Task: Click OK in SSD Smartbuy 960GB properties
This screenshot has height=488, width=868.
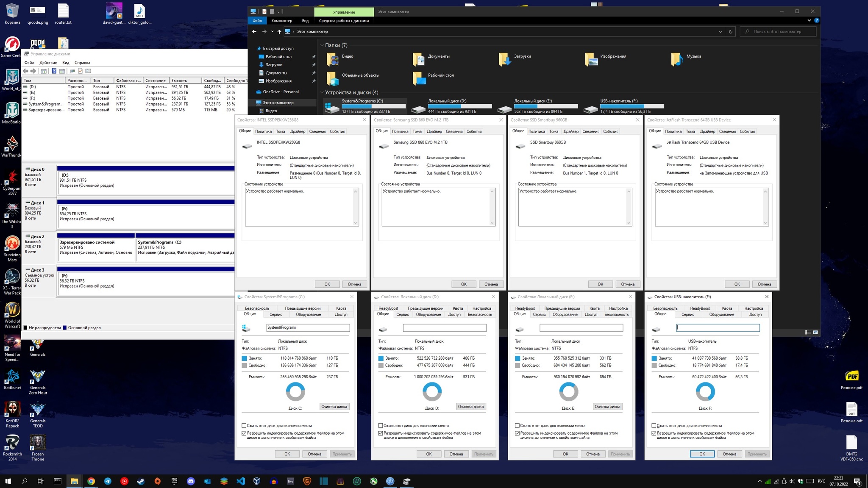Action: point(600,284)
